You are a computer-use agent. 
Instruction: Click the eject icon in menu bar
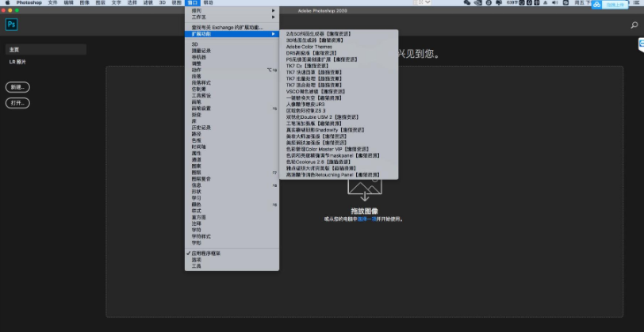tap(546, 2)
